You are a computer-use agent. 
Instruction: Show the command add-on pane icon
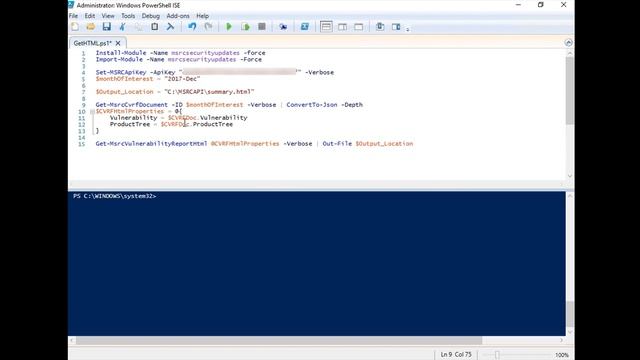tap(396, 27)
